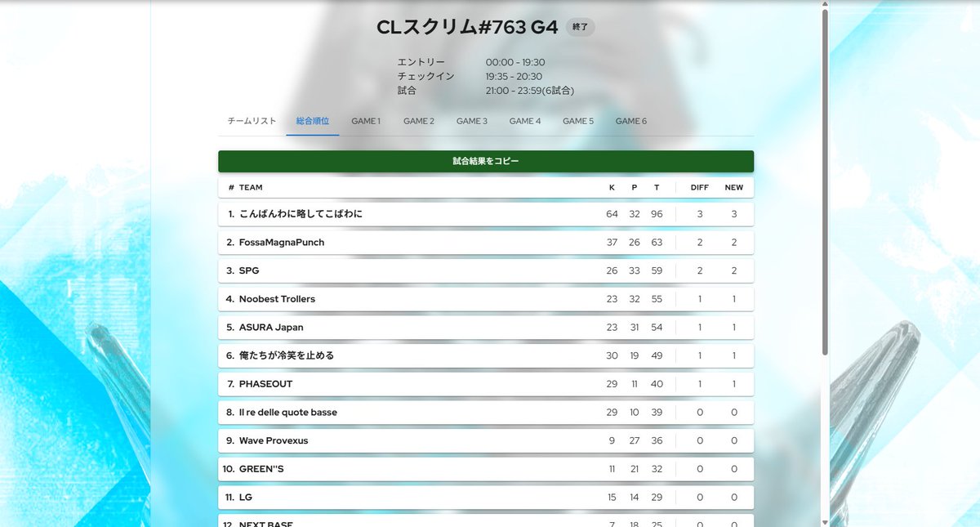Image resolution: width=980 pixels, height=527 pixels.
Task: Switch to the GAME 5 tab
Action: coord(578,121)
